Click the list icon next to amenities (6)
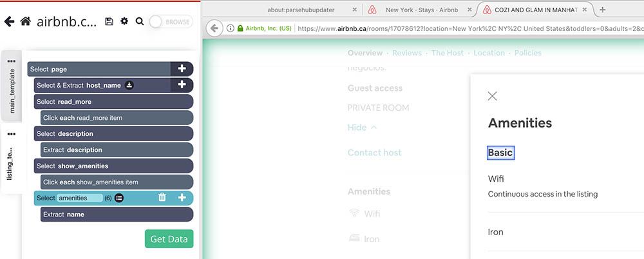 [118, 198]
